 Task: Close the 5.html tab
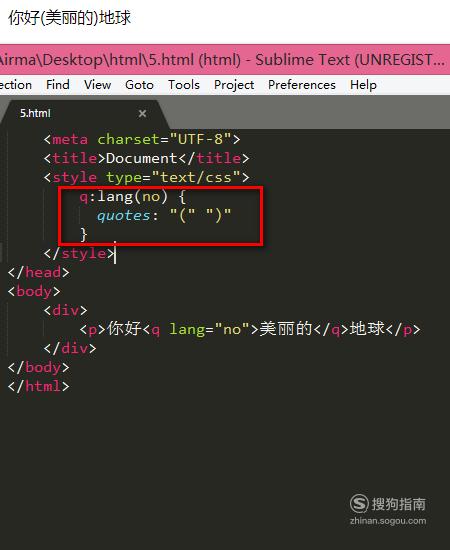tap(142, 114)
